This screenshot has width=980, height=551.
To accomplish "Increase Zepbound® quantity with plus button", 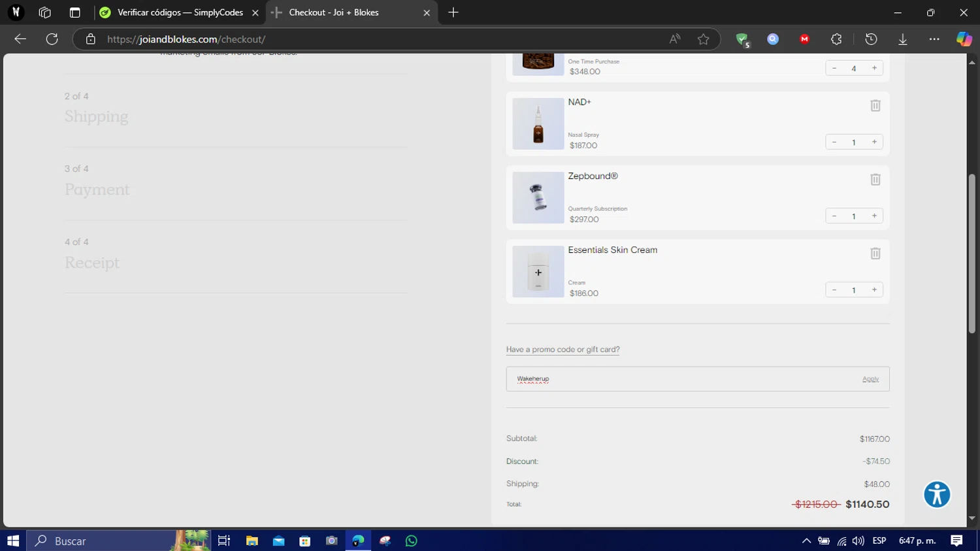I will tap(874, 216).
